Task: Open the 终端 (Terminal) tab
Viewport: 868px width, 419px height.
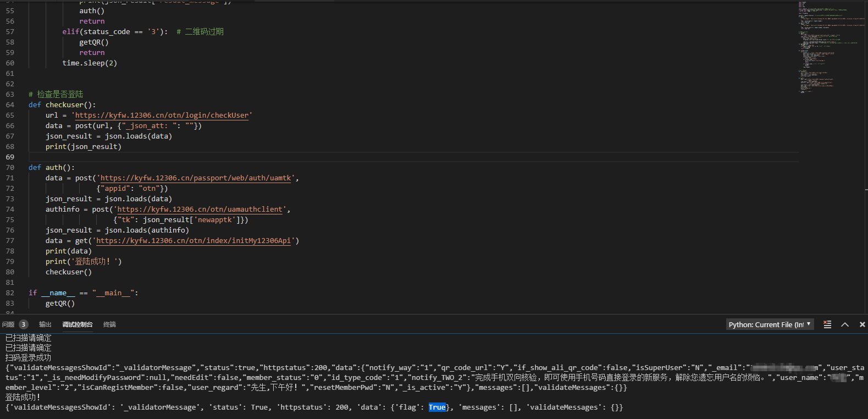Action: [109, 324]
